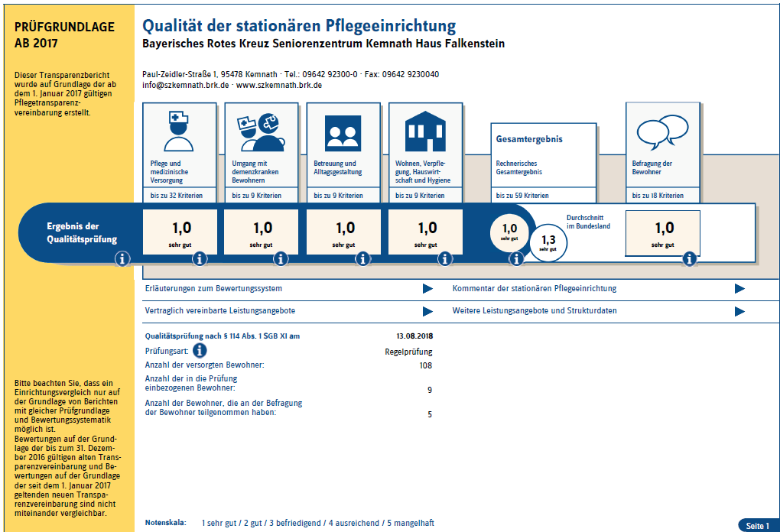Screen dimensions: 780x532
Task: Expand Weitere Leistungsangebote und Strukturdaten arrow
Action: (739, 311)
